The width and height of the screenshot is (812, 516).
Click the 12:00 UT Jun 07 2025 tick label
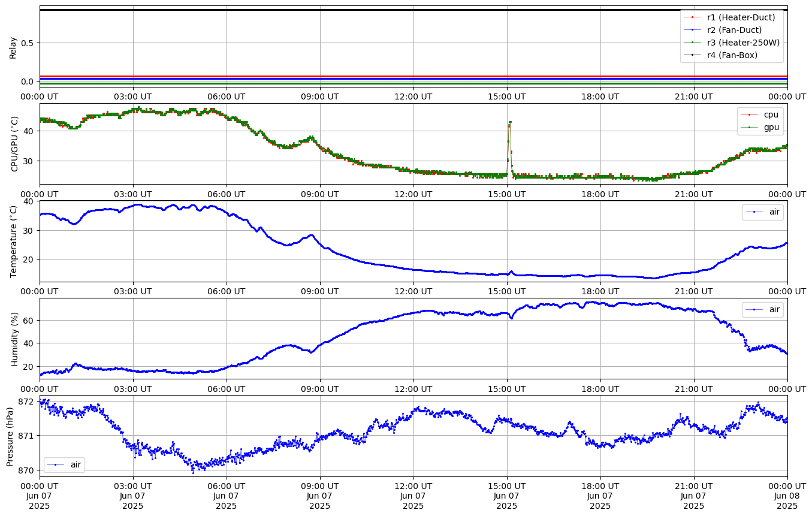click(413, 495)
